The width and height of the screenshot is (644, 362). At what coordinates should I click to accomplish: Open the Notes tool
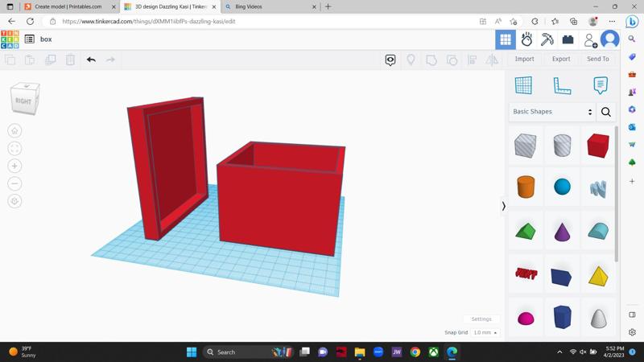pyautogui.click(x=600, y=85)
